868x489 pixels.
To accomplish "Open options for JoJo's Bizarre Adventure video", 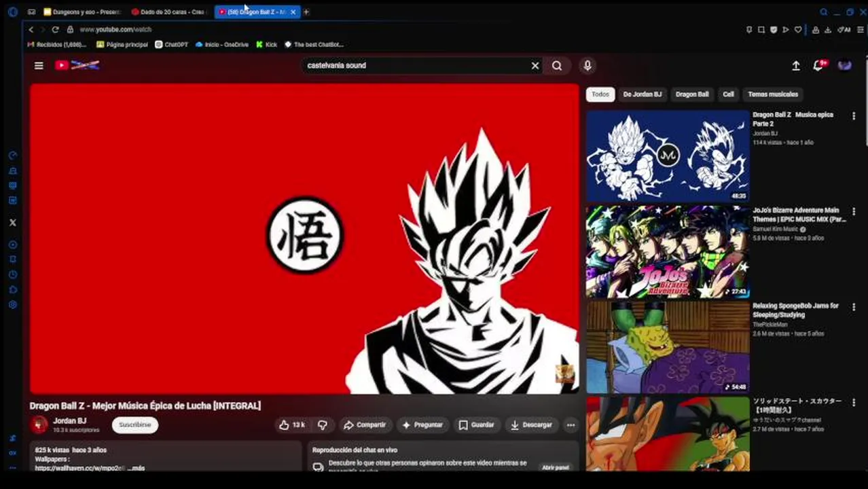I will (x=854, y=212).
